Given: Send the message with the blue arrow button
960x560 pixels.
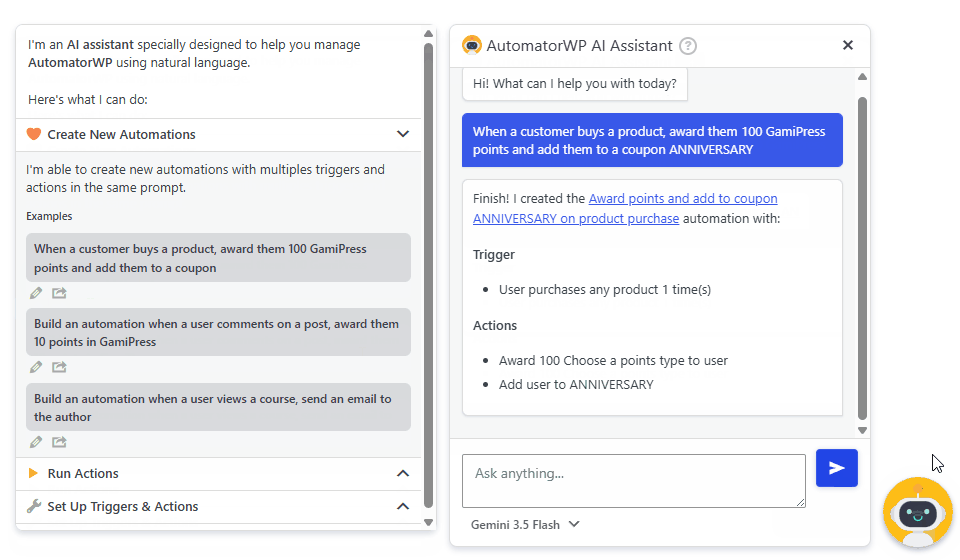Looking at the screenshot, I should (836, 468).
